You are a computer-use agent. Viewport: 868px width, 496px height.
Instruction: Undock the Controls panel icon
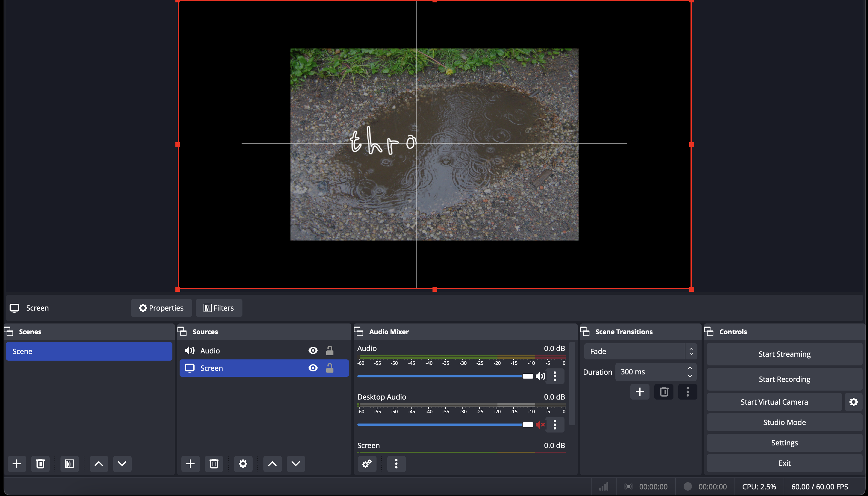click(x=709, y=332)
